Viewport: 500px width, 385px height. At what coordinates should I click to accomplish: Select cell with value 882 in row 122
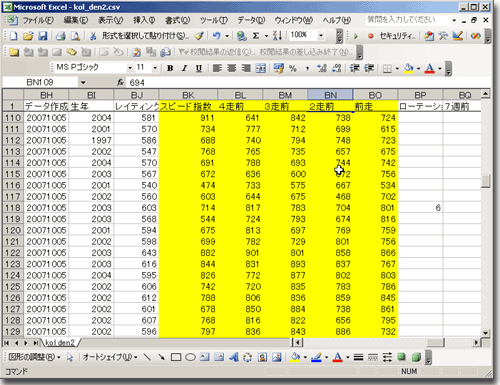188,253
